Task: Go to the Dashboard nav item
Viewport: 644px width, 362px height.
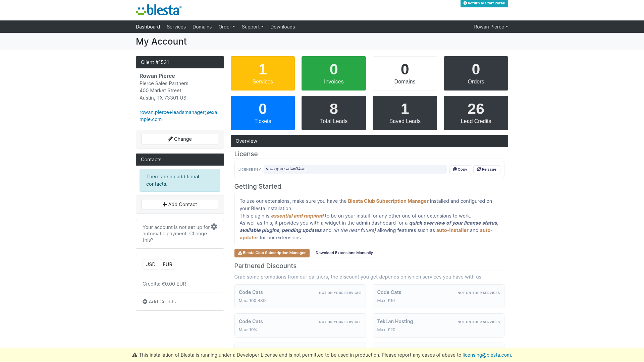Action: [x=148, y=27]
